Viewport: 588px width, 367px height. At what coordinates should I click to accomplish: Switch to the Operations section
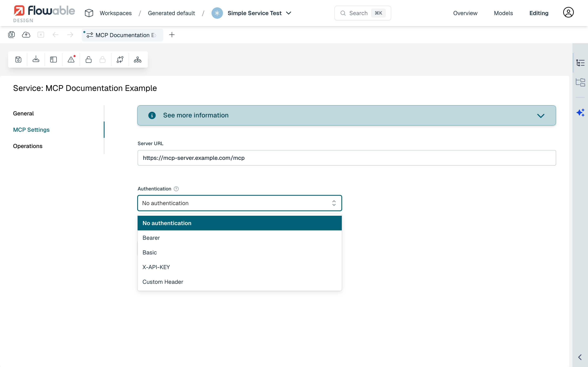pos(28,146)
